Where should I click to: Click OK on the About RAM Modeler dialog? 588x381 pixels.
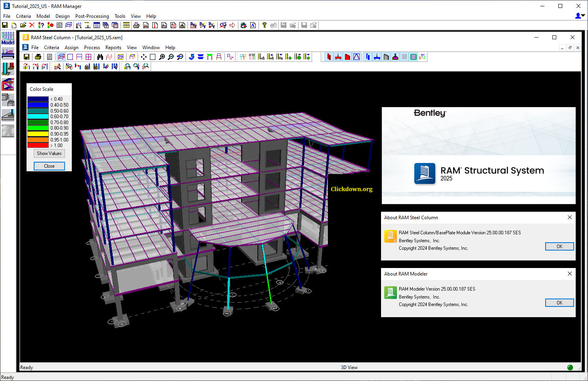[x=559, y=303]
